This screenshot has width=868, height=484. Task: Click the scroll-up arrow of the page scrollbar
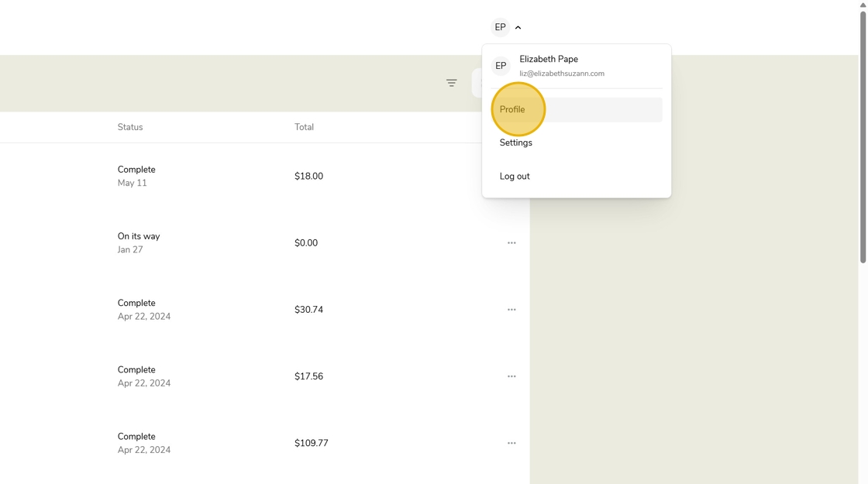click(863, 4)
